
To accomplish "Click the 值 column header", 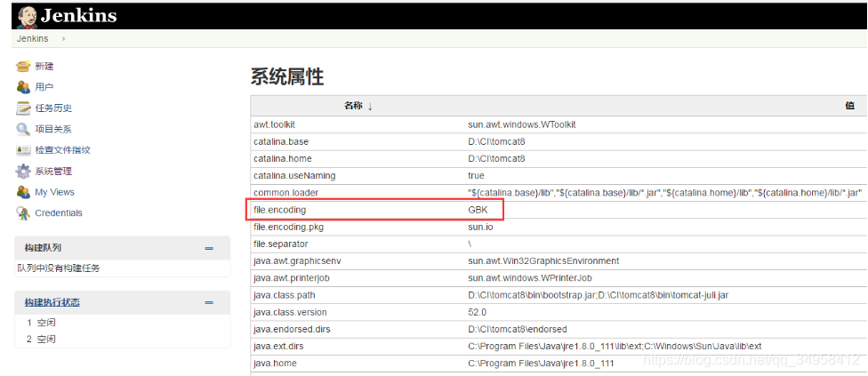I will (849, 106).
